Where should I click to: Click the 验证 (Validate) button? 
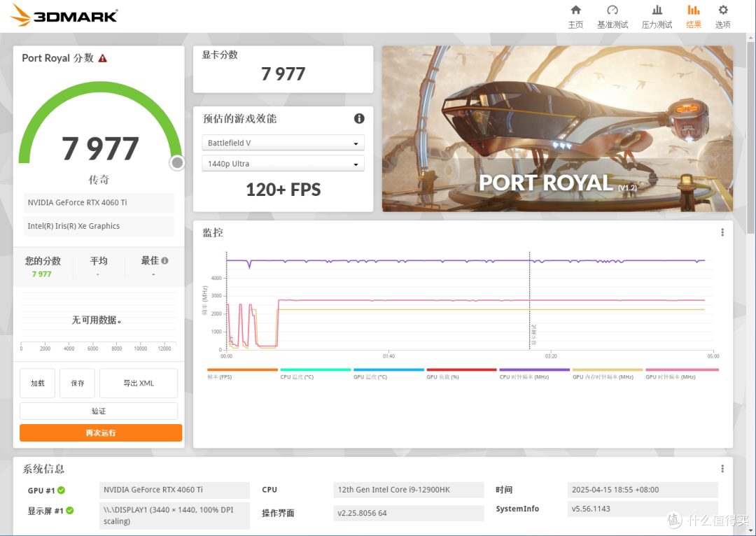point(99,411)
